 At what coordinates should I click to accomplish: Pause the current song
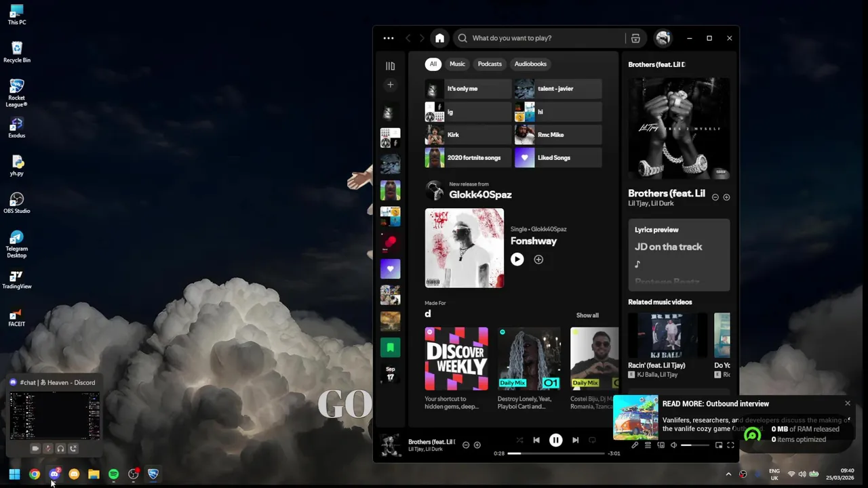click(x=555, y=440)
